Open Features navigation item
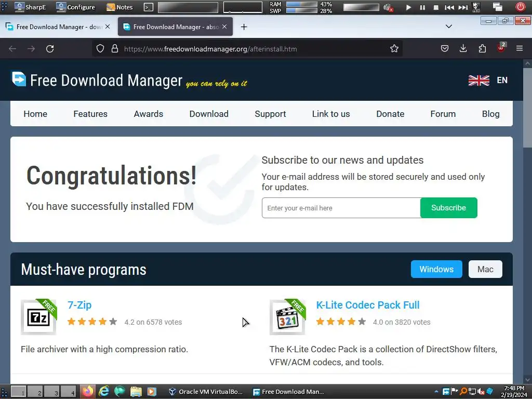 click(x=90, y=114)
